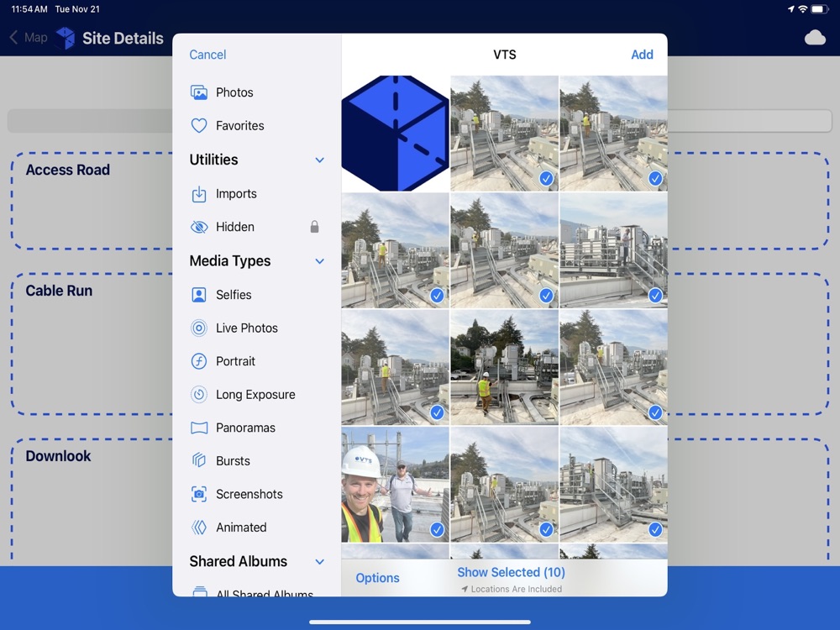
Task: Select the Long Exposure icon
Action: coord(199,394)
